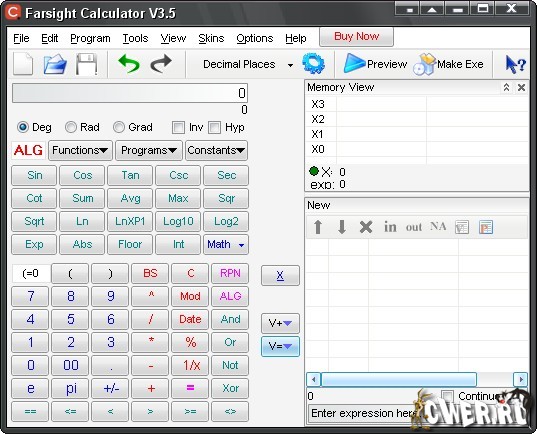Viewport: 537px width, 434px height.
Task: Expand the Math dropdown button
Action: point(226,245)
